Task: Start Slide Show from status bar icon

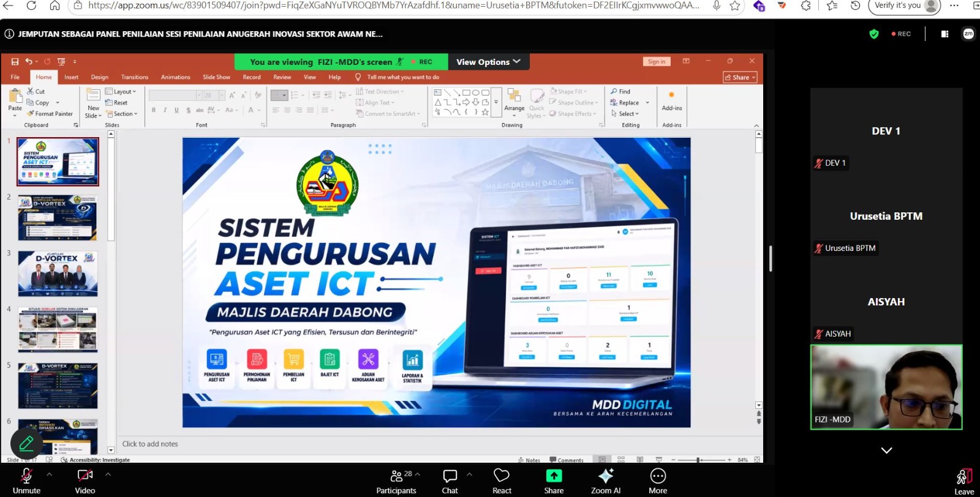Action: [659, 460]
